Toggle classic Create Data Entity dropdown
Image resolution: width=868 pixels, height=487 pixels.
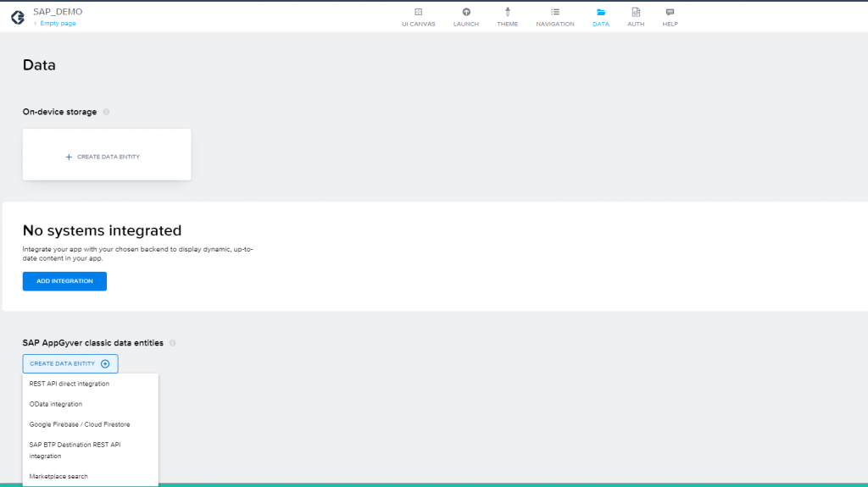coord(70,363)
